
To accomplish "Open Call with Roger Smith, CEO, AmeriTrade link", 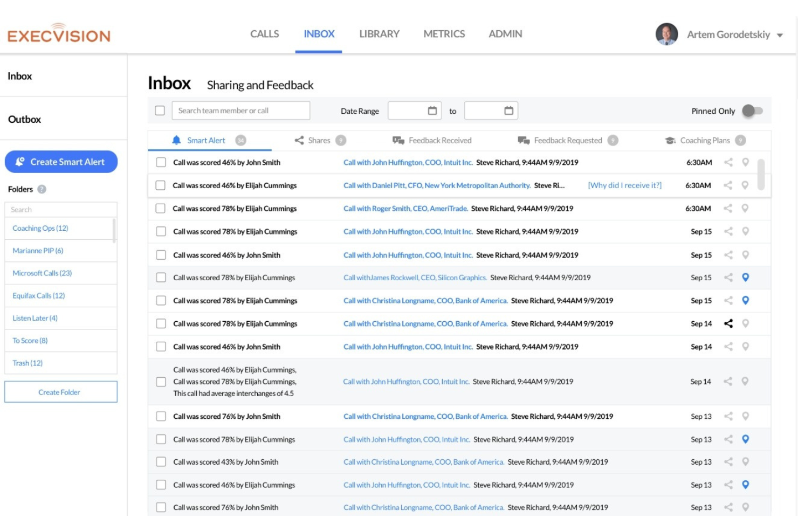I will pos(405,208).
